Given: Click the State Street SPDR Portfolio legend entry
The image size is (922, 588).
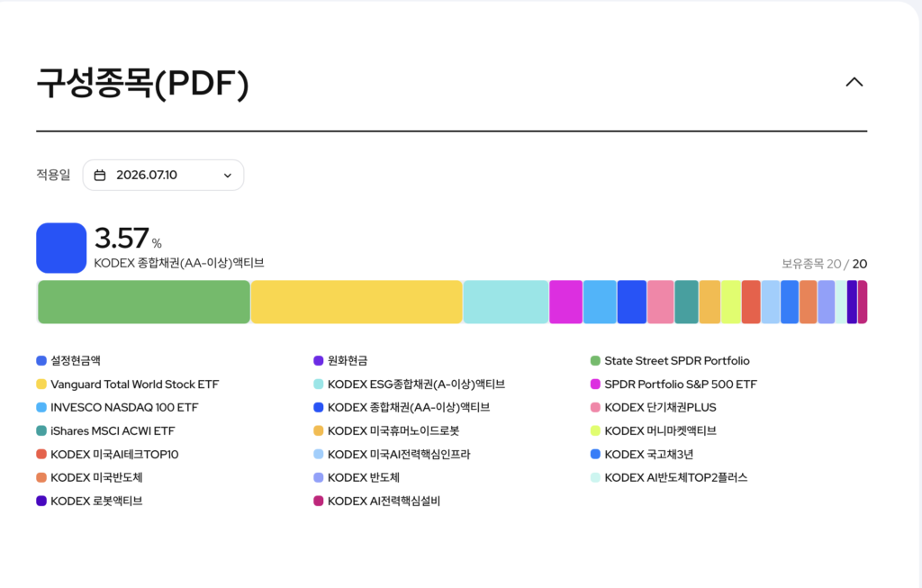Looking at the screenshot, I should (670, 360).
